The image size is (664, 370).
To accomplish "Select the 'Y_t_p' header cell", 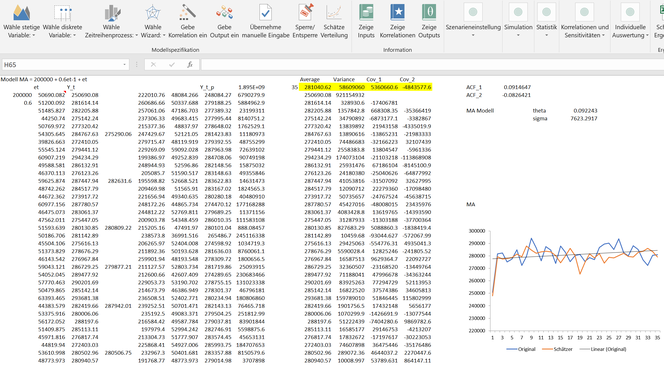I will [207, 87].
